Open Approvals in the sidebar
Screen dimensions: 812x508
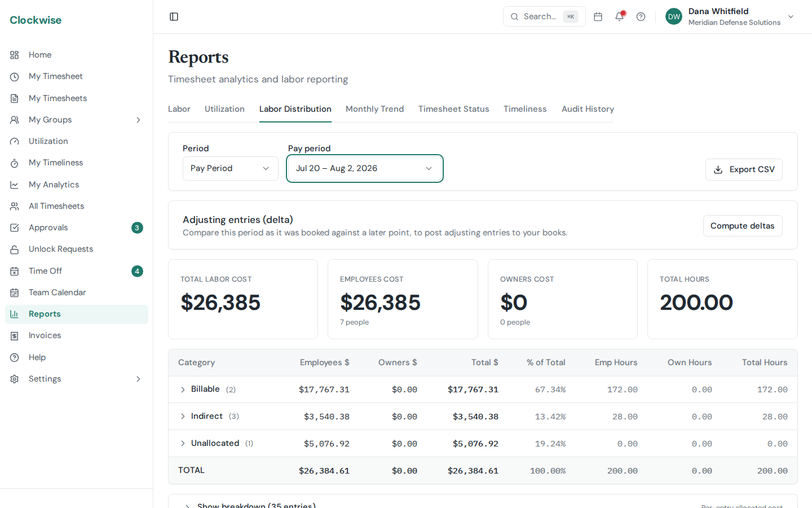point(77,228)
